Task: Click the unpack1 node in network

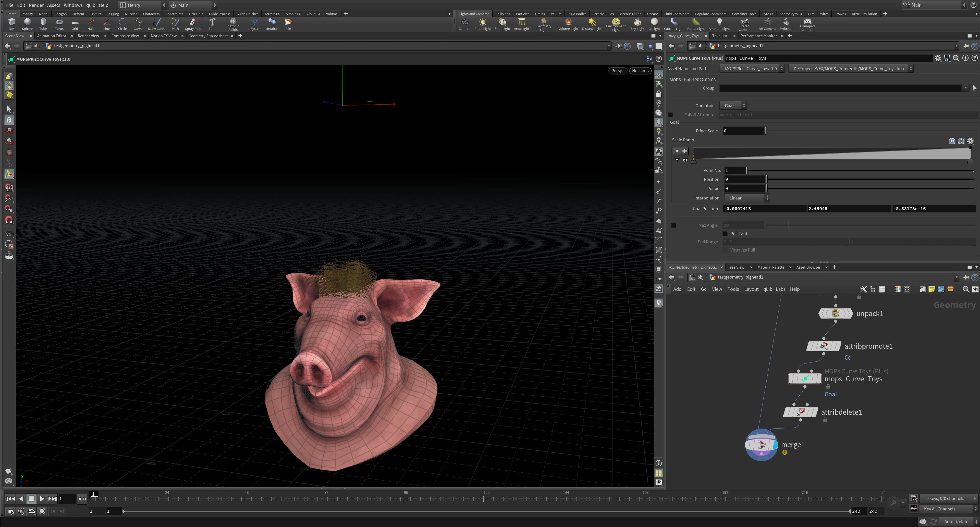Action: [x=836, y=314]
